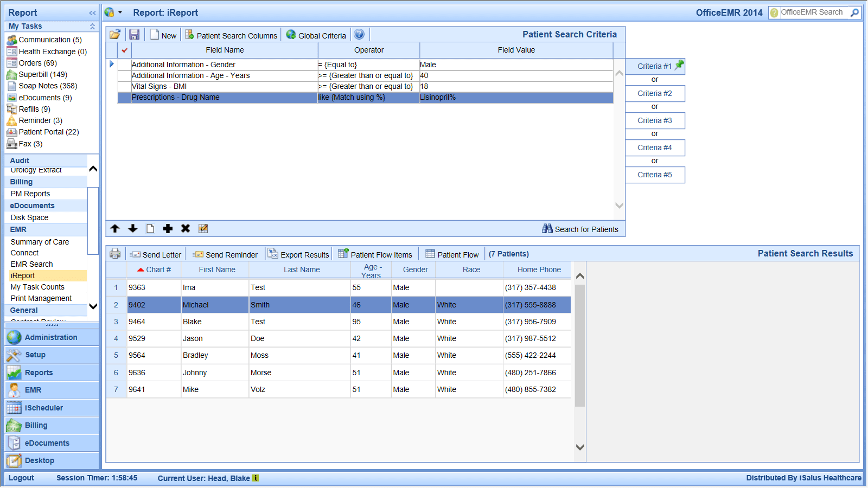Click the save disk icon
The height and width of the screenshot is (488, 868).
[x=134, y=35]
